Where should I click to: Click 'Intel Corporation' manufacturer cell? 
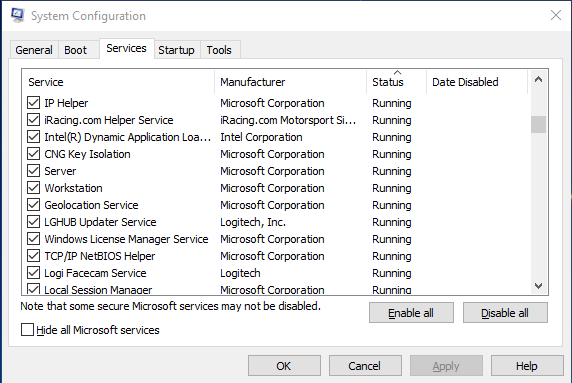[x=261, y=137]
